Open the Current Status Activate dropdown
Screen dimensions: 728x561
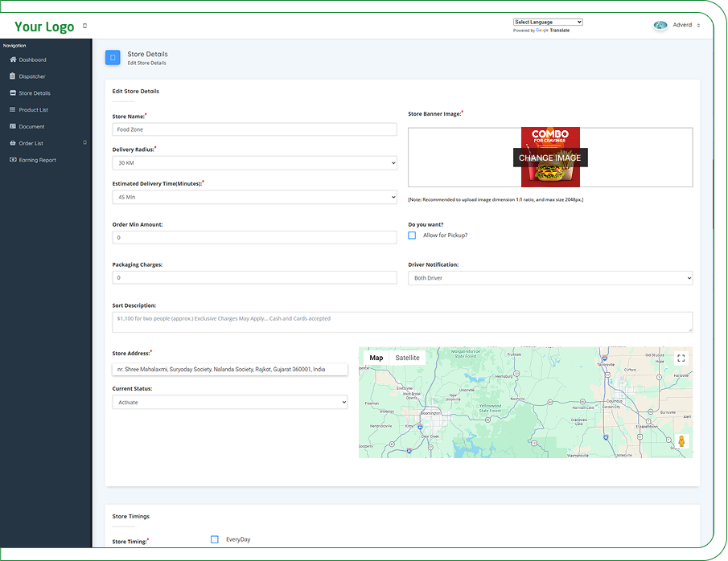pos(230,403)
